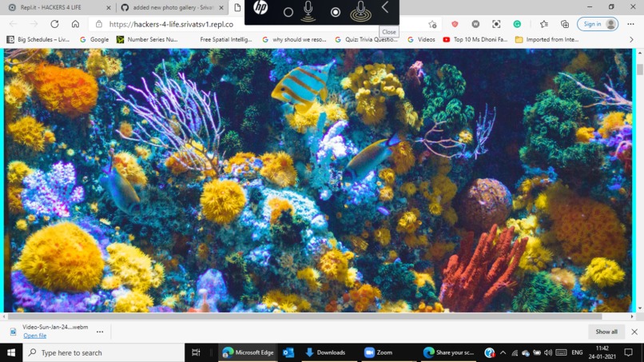
Task: Go to browser home page
Action: 75,24
